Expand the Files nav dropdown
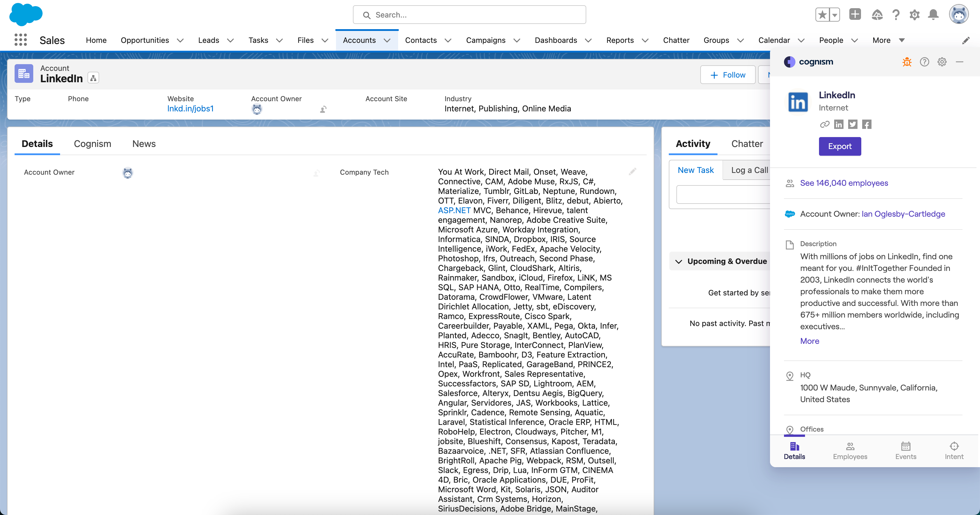The image size is (980, 515). coord(325,40)
